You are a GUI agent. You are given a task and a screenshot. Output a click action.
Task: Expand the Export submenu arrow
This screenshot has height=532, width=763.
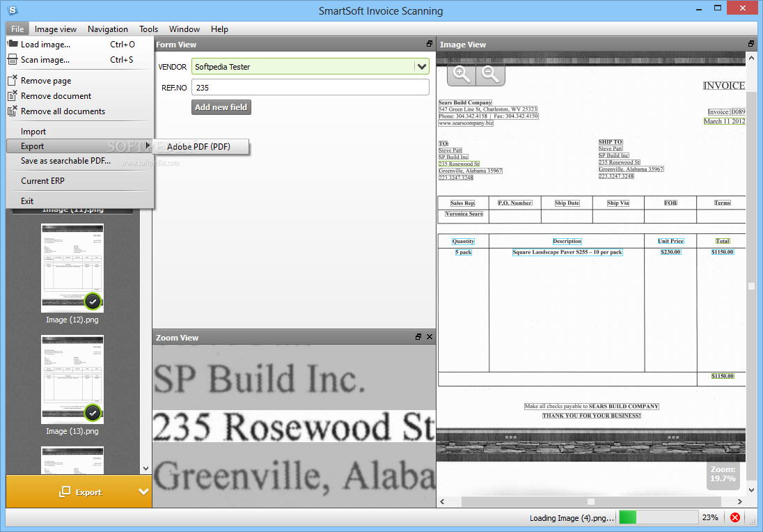pos(148,146)
